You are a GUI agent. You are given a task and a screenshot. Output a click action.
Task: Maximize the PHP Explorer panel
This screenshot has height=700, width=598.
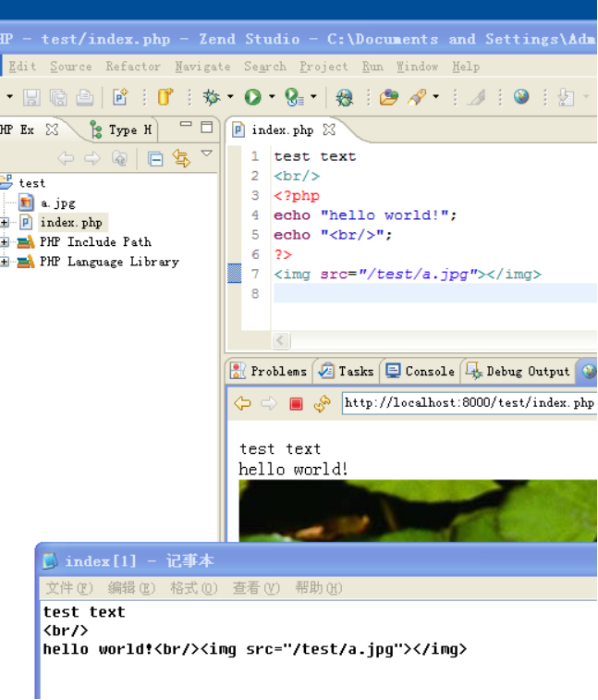[207, 128]
